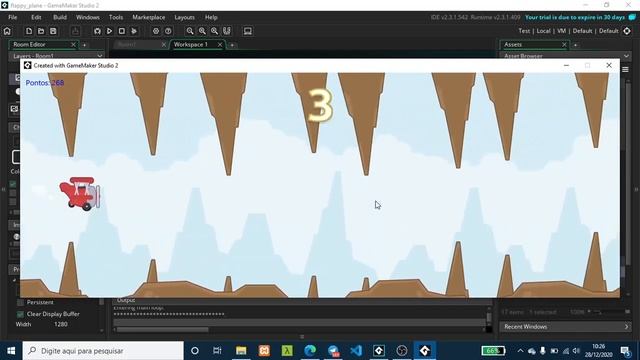Open File Explorer from the taskbar

(x=241, y=351)
